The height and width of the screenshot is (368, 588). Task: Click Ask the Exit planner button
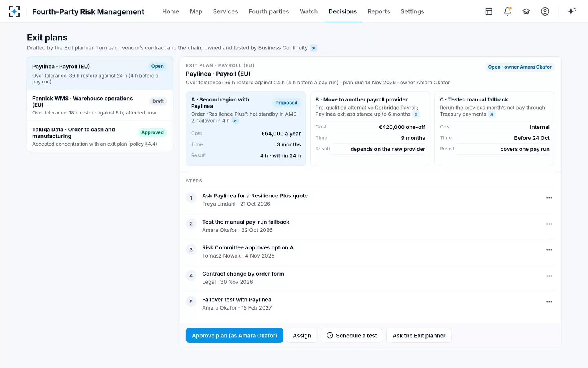pos(419,335)
